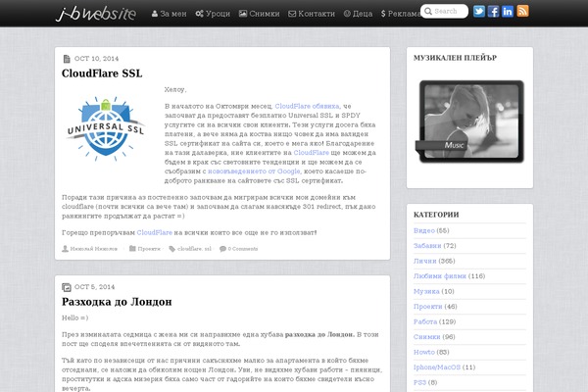The width and height of the screenshot is (588, 392).
Task: Open the Проекти category in post footer
Action: (149, 249)
